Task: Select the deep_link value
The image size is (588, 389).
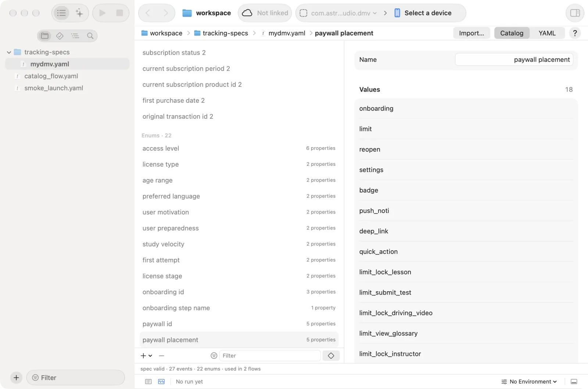Action: pyautogui.click(x=466, y=231)
